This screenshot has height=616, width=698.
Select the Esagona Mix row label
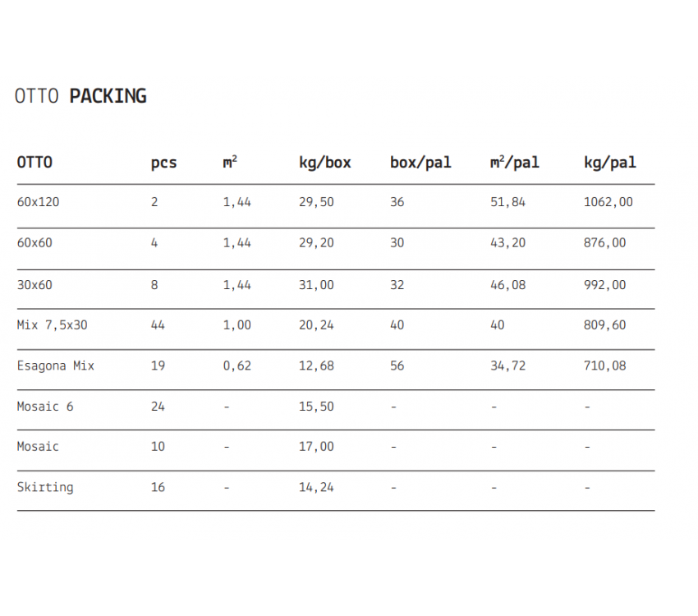(x=56, y=366)
